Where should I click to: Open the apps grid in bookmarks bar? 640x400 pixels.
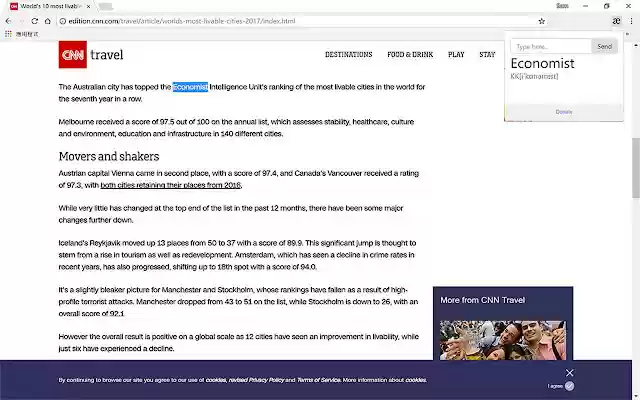click(x=8, y=34)
